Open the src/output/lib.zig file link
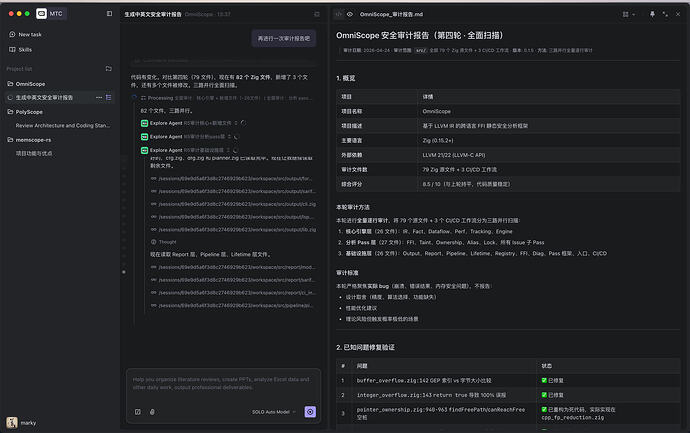 point(233,230)
